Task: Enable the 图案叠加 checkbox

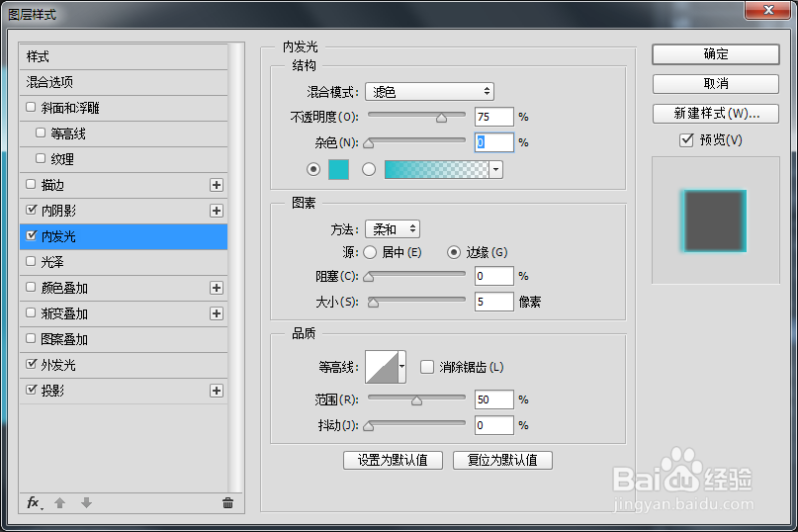Action: point(31,338)
